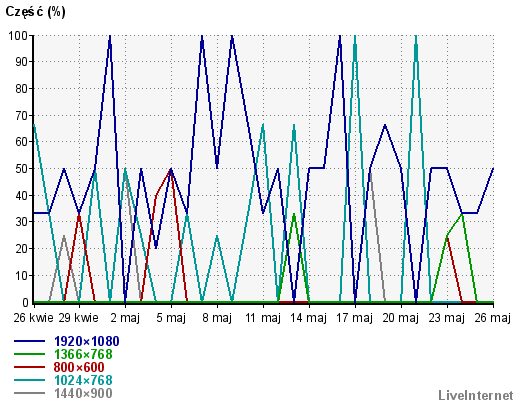Click the 0 value on the y-axis
Screen dimensions: 520x405
[25, 302]
